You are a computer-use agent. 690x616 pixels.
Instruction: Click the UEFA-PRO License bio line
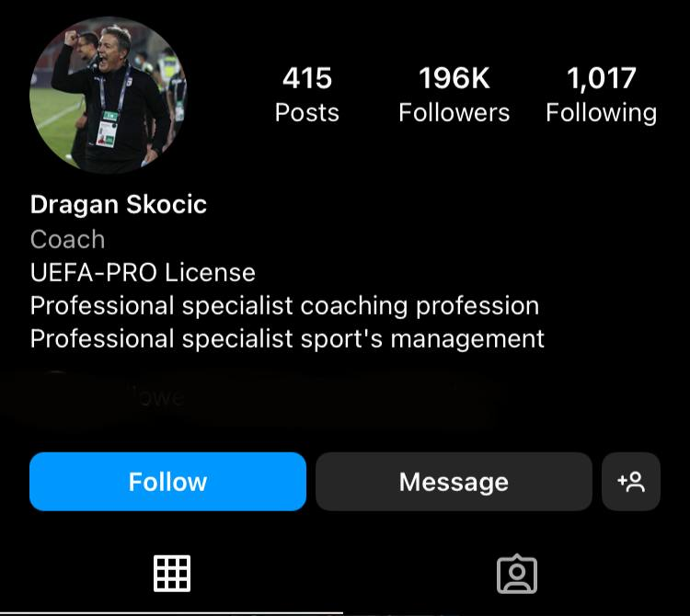[x=143, y=272]
